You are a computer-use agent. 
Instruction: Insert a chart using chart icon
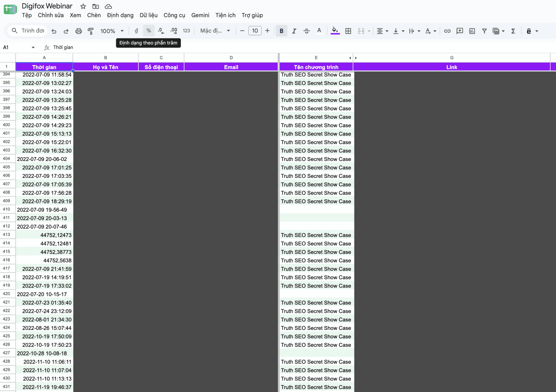coord(472,31)
